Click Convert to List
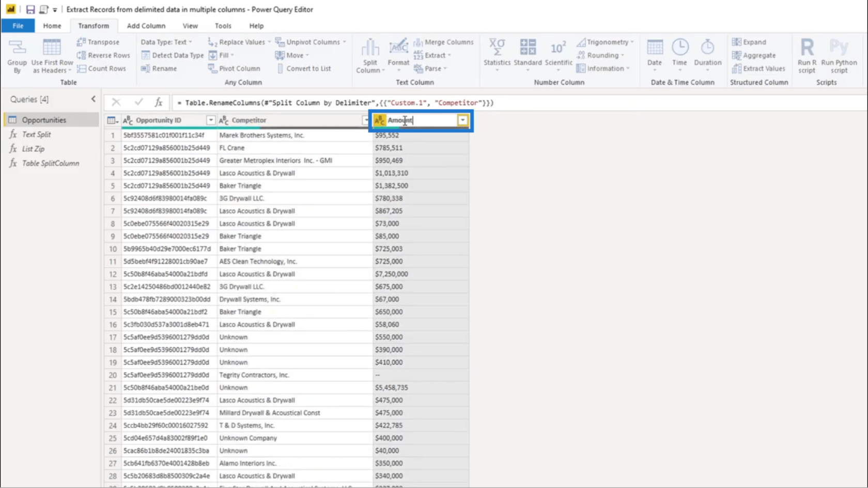The image size is (868, 488). tap(303, 68)
